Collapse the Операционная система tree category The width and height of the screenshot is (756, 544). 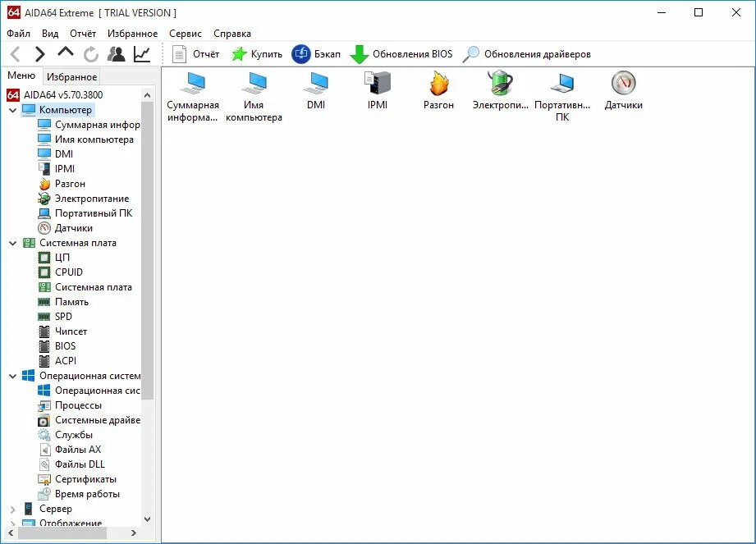13,376
